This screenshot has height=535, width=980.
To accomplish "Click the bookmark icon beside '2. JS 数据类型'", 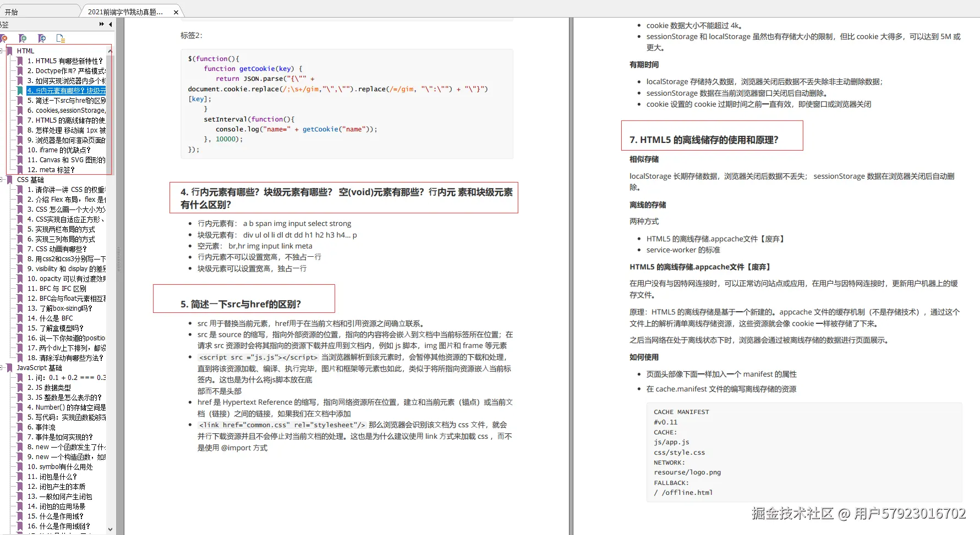I will (x=20, y=388).
